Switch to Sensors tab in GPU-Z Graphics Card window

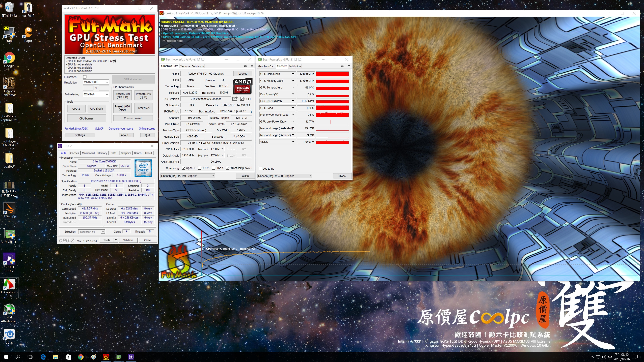click(185, 66)
